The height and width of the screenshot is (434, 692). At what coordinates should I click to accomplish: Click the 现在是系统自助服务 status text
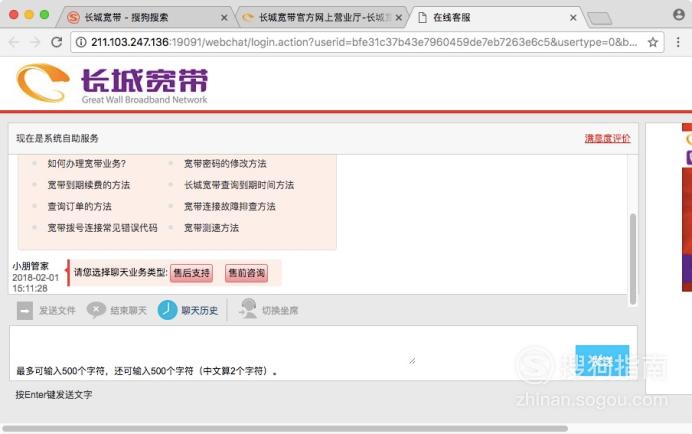(x=57, y=138)
